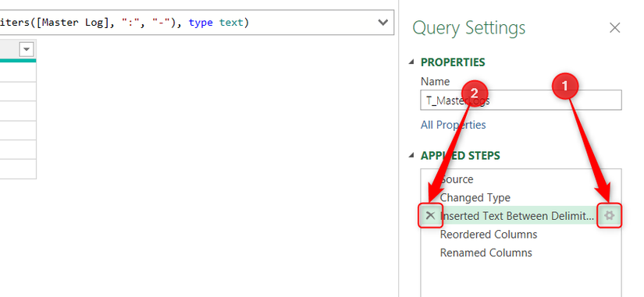Click the query Name input field

[x=521, y=100]
